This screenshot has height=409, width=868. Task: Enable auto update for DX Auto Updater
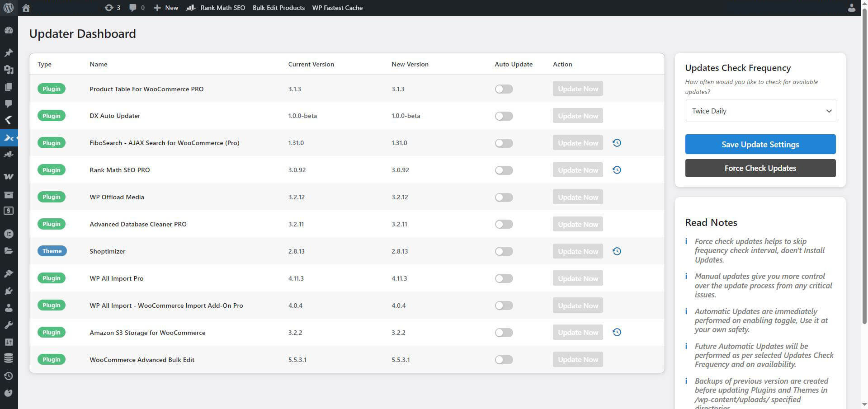click(504, 116)
